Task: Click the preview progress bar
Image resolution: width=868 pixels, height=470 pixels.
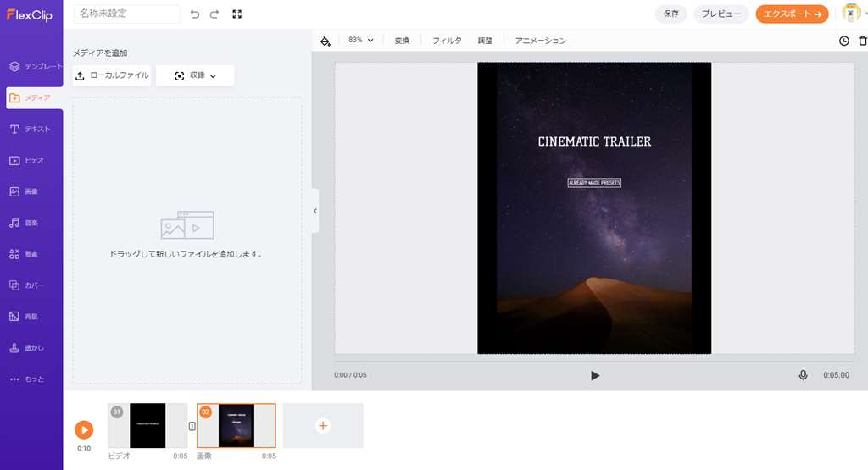Action: click(x=592, y=362)
